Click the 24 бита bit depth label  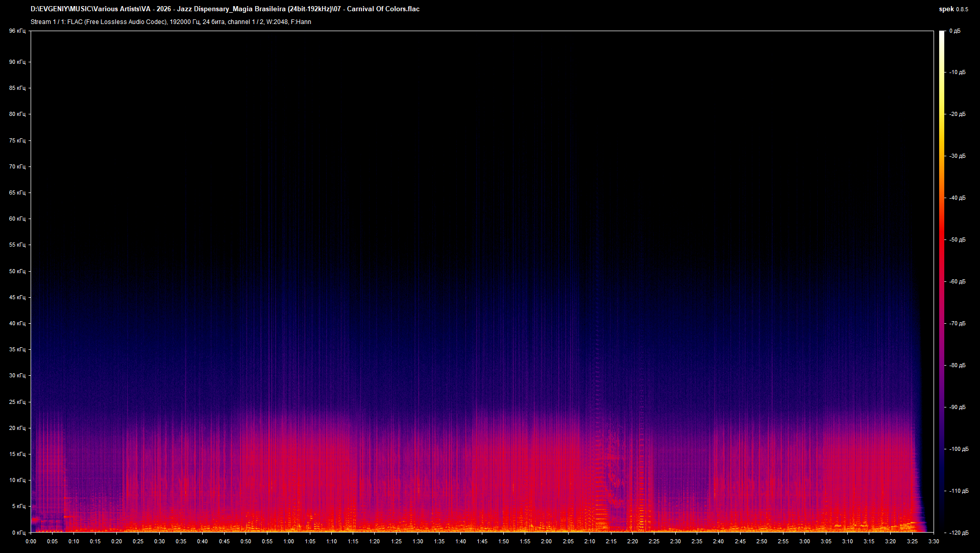[213, 22]
